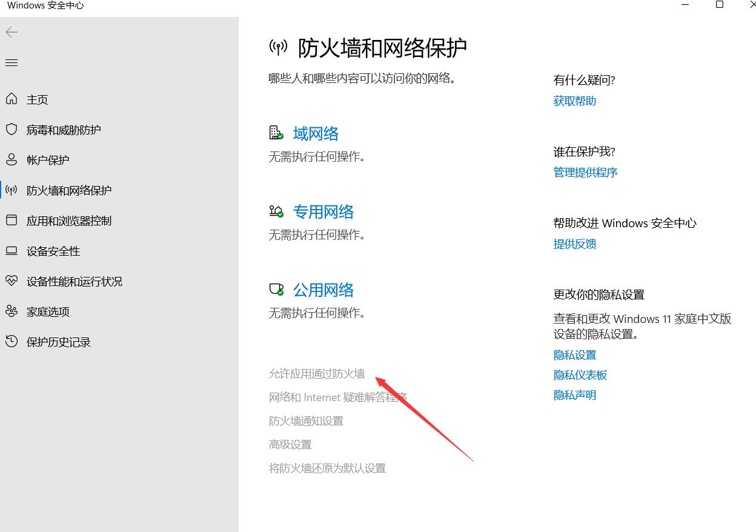Open 防火墙通知设置
The width and height of the screenshot is (756, 532).
(306, 421)
